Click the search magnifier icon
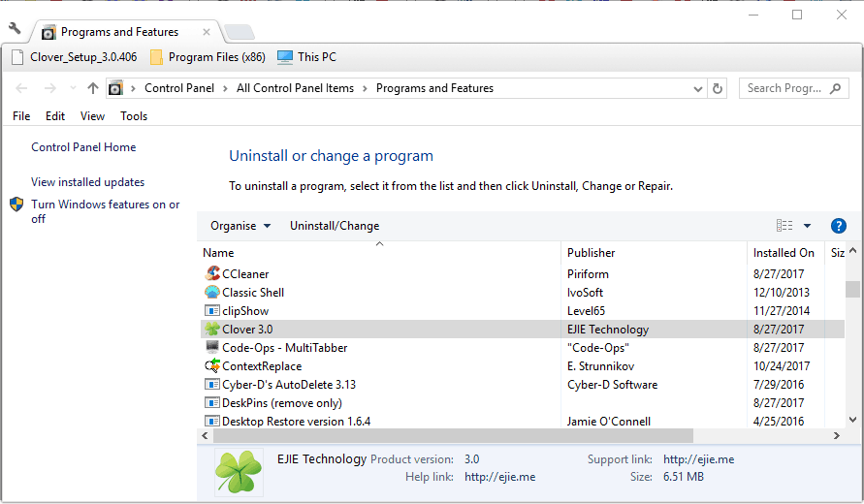The height and width of the screenshot is (504, 864). click(x=835, y=88)
